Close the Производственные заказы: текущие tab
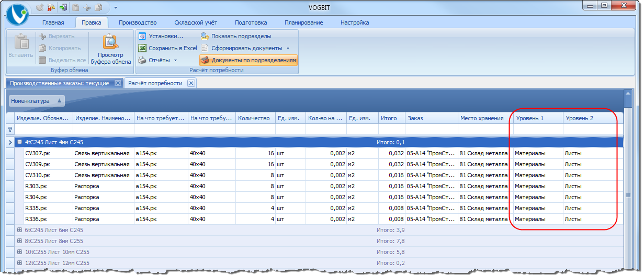 click(x=118, y=83)
